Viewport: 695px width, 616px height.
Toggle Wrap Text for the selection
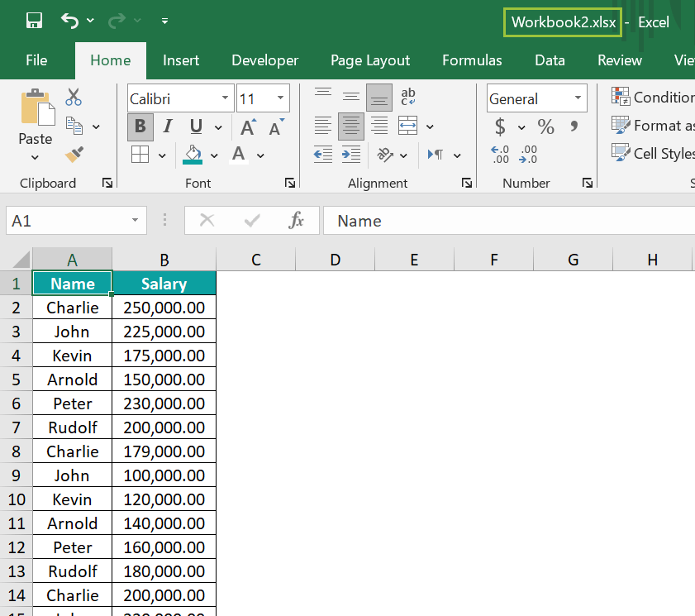click(407, 97)
